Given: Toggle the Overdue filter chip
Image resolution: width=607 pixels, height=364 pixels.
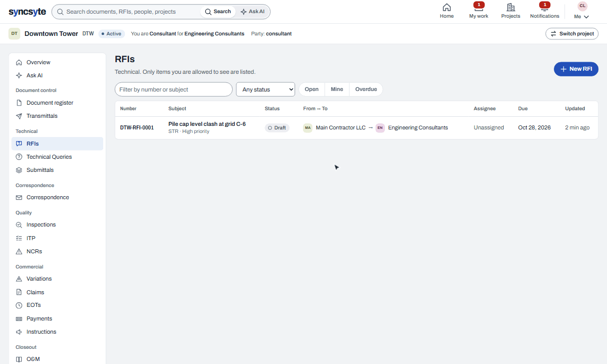Looking at the screenshot, I should coord(366,89).
